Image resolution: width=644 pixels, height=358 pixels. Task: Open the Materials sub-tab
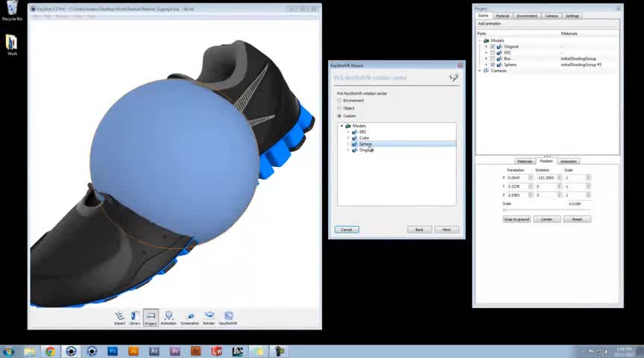tap(525, 161)
